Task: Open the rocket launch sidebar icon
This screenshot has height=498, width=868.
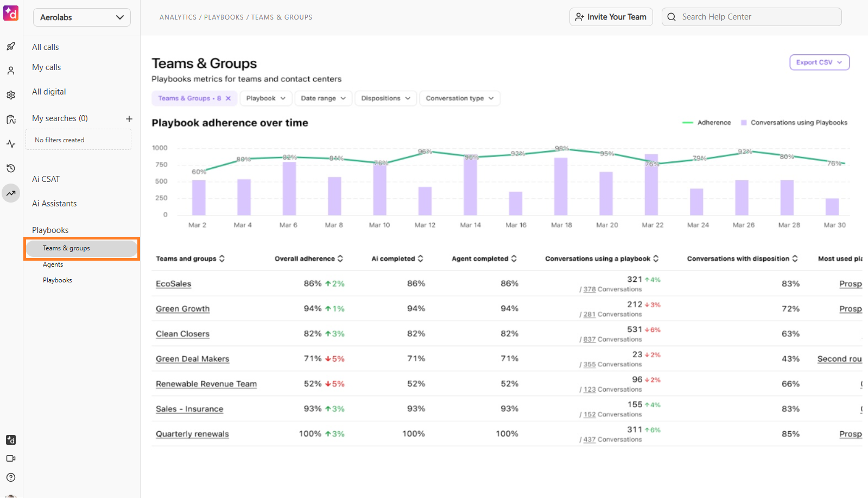Action: (x=11, y=46)
